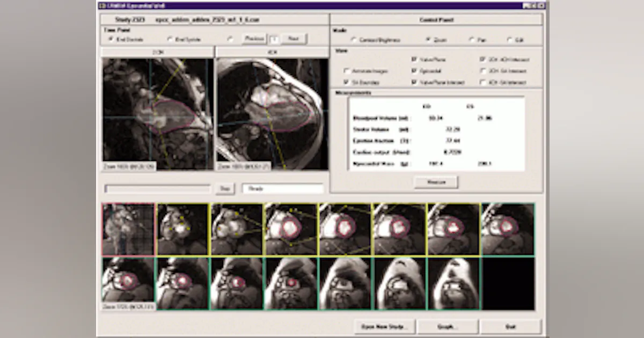Screen dimensions: 644x338
Task: Click the frame number field
Action: tap(274, 39)
